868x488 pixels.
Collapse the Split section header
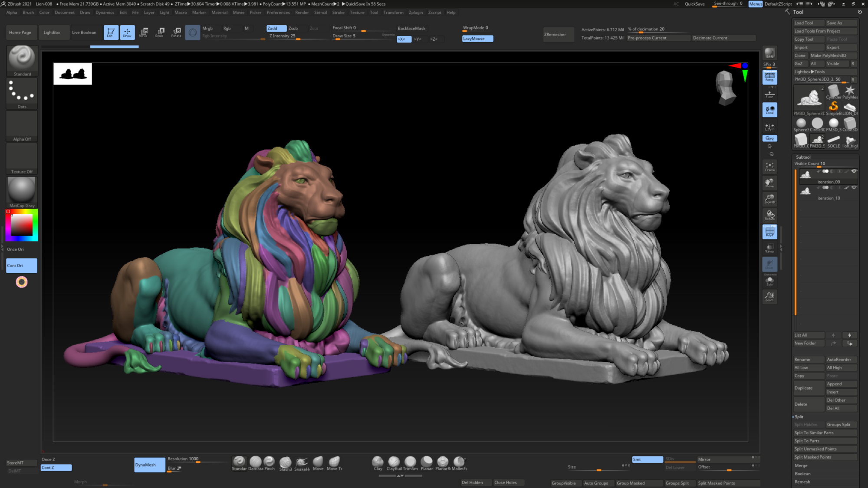[x=799, y=416]
